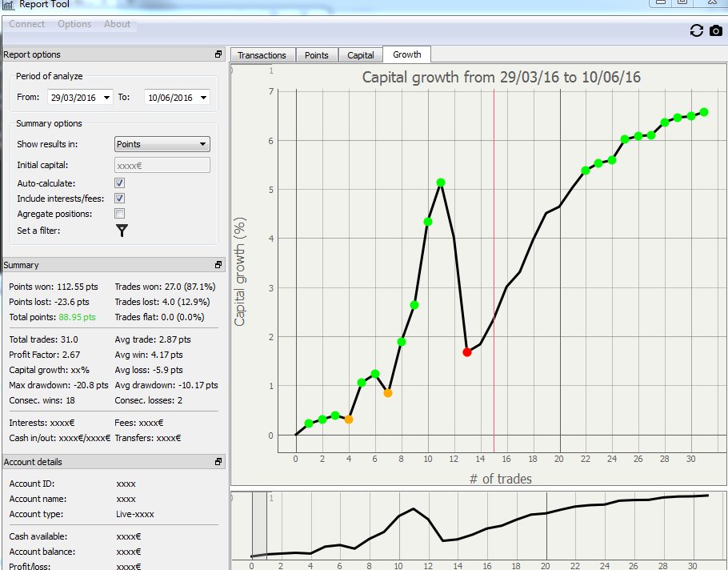The image size is (728, 570).
Task: Click the red losing trade marker on the chart
Action: (467, 352)
